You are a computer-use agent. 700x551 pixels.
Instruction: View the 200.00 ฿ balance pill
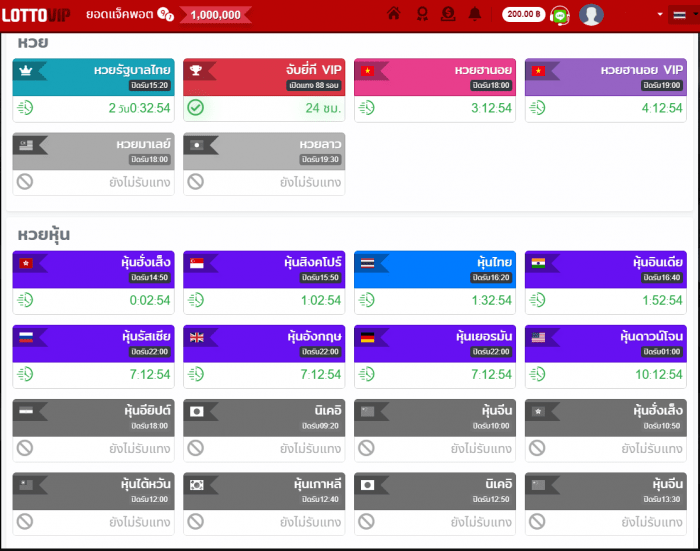pyautogui.click(x=524, y=14)
